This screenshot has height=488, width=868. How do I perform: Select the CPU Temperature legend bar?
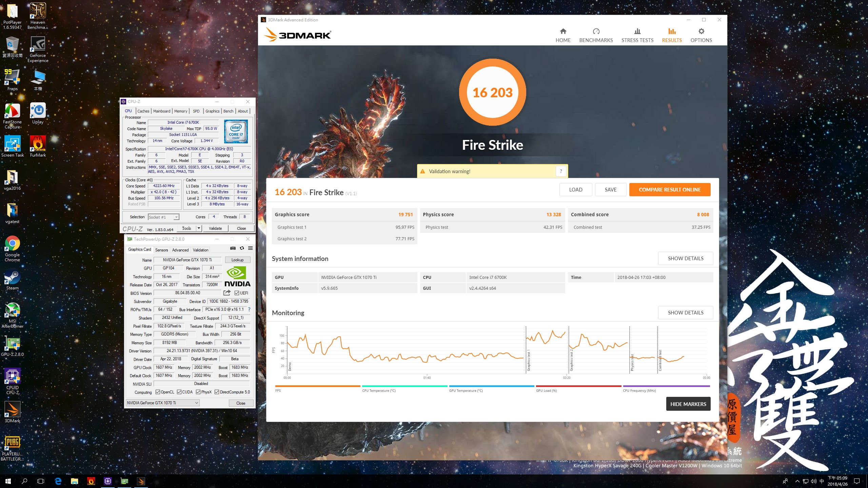pos(405,386)
